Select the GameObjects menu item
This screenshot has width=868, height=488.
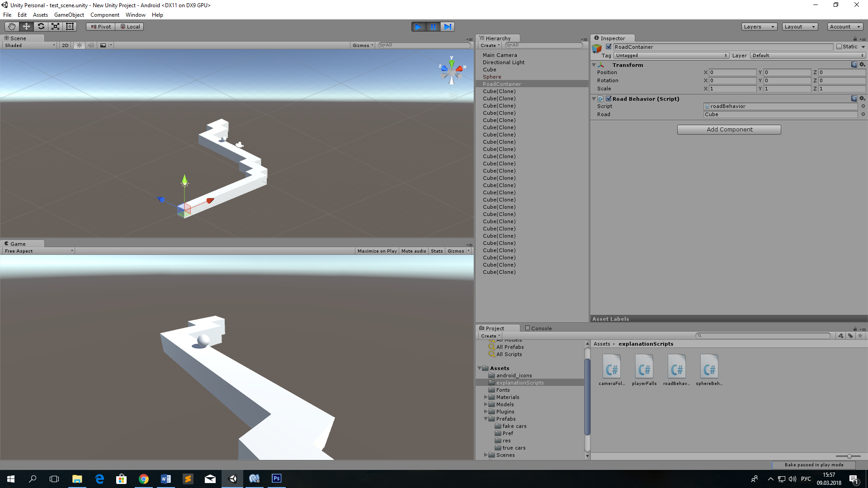click(67, 15)
